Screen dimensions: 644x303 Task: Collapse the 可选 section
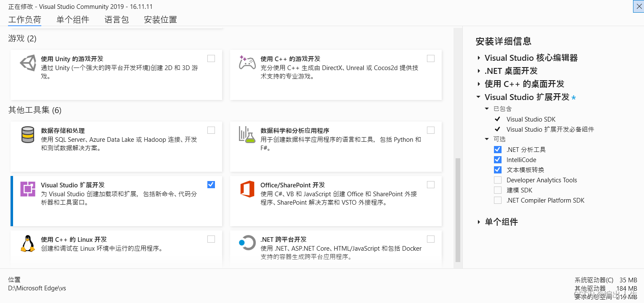click(487, 139)
